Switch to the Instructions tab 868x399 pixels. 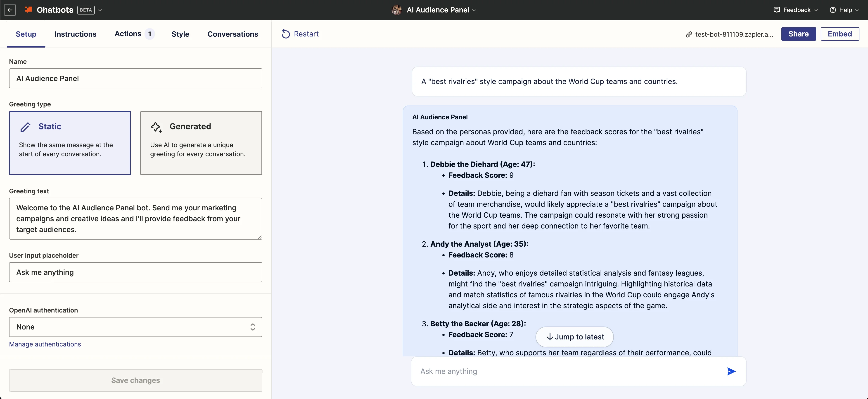(x=76, y=34)
